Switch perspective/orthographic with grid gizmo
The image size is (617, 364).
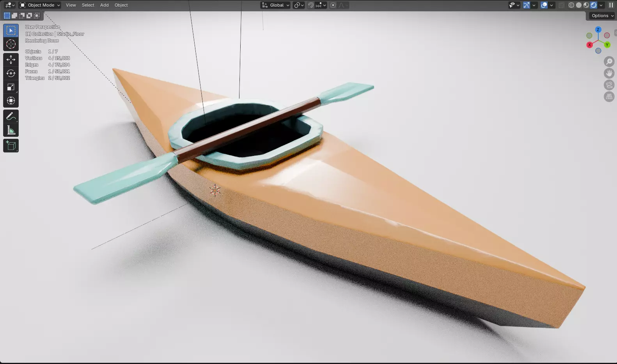point(609,97)
